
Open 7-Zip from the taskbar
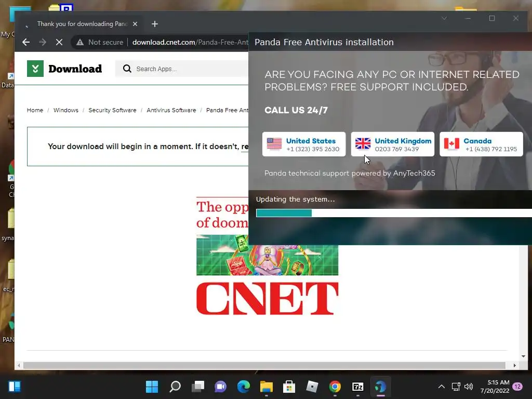[x=358, y=387]
